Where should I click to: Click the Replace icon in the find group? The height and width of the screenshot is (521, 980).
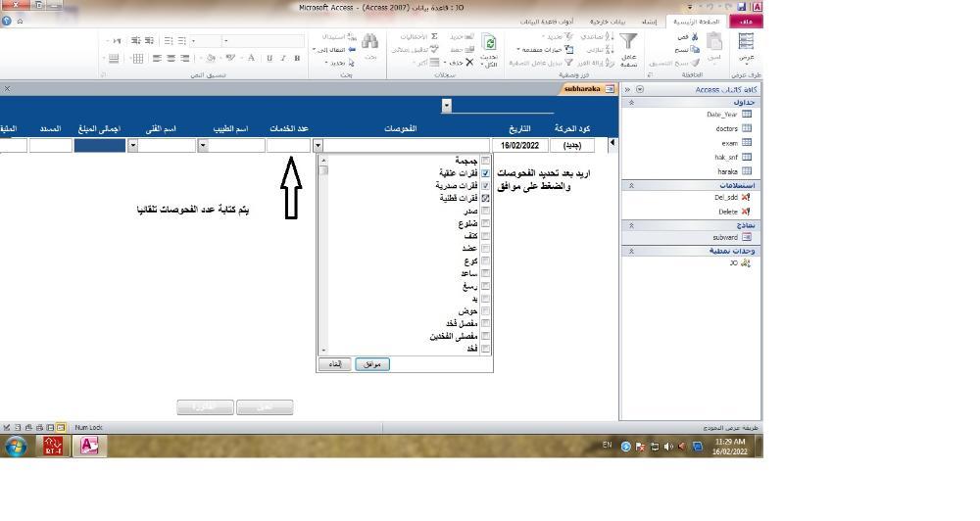351,37
